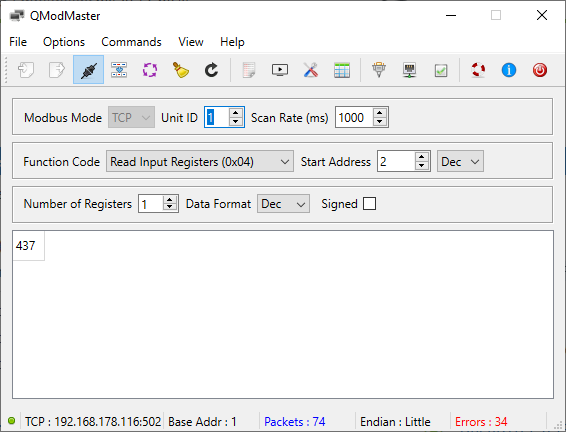Open the Modbus Mode TCP dropdown
The image size is (566, 432).
[x=131, y=117]
